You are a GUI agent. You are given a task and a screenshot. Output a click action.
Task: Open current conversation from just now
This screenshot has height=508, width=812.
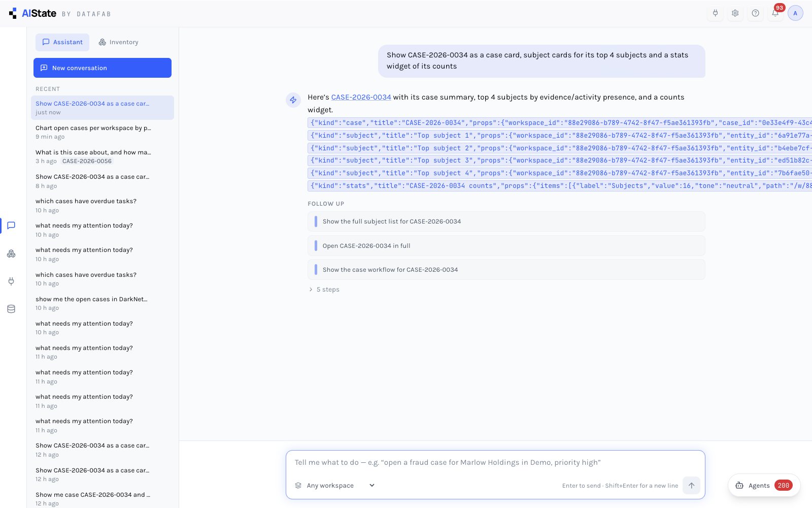(103, 108)
